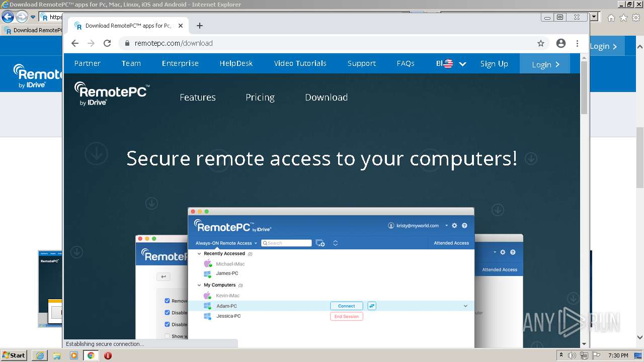Click the Chrome scrollbar down arrow
Image resolution: width=644 pixels, height=362 pixels.
[x=584, y=344]
